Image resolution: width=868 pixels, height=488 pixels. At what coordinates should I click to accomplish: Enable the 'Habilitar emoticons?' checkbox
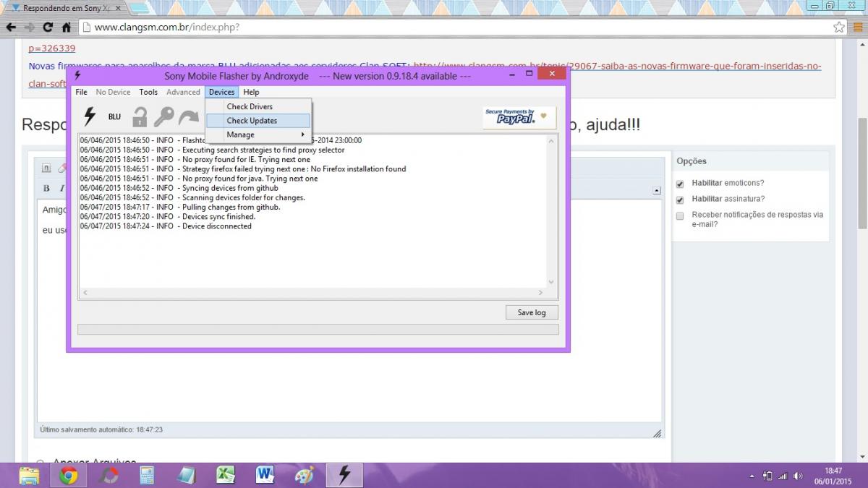[x=680, y=184]
